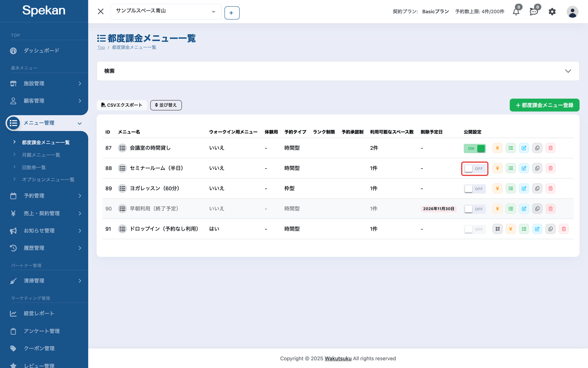Image resolution: width=588 pixels, height=368 pixels.
Task: Enable 公開設定 for ヨガレッスン（60分）
Action: [475, 189]
